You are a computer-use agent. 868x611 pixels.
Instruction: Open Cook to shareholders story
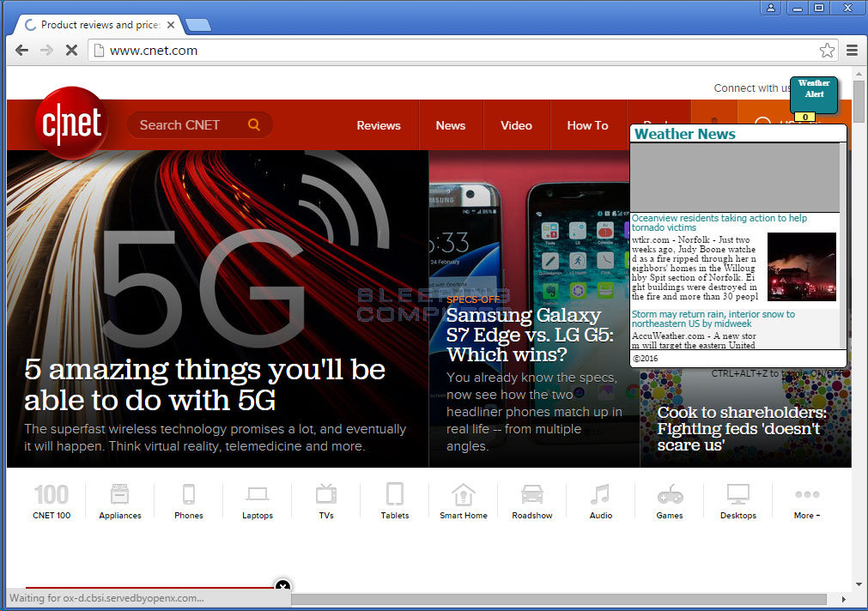pos(742,428)
